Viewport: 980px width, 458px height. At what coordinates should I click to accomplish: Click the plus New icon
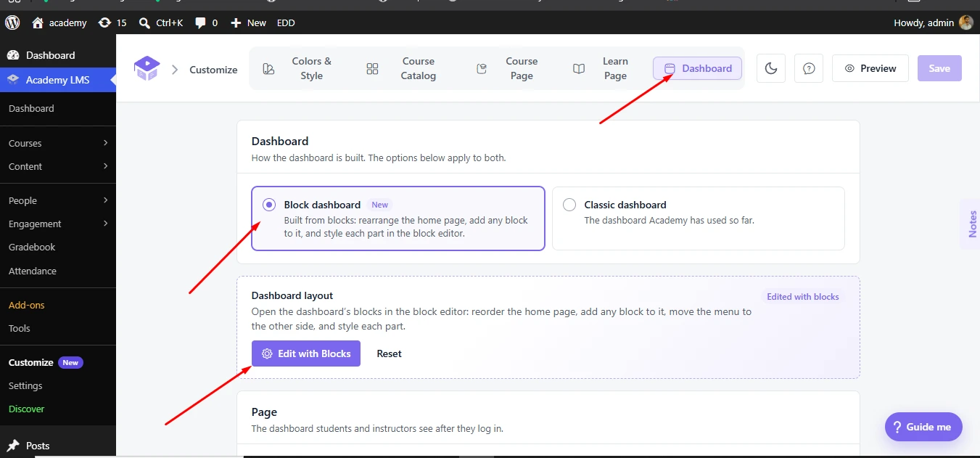(236, 23)
